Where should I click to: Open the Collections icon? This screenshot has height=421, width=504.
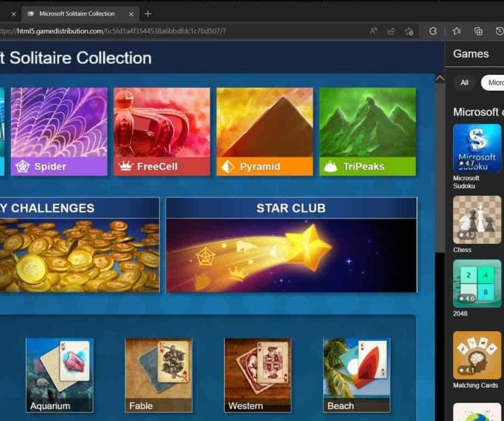[x=478, y=31]
